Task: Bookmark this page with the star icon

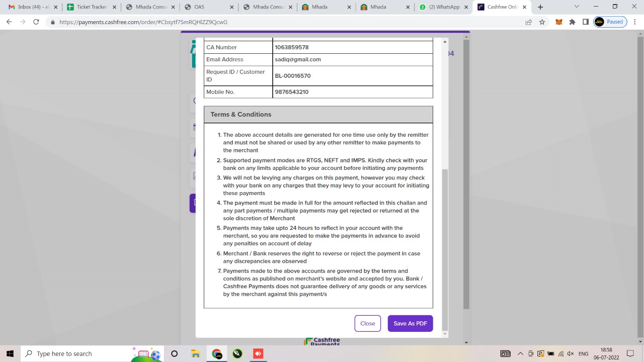Action: click(x=542, y=22)
